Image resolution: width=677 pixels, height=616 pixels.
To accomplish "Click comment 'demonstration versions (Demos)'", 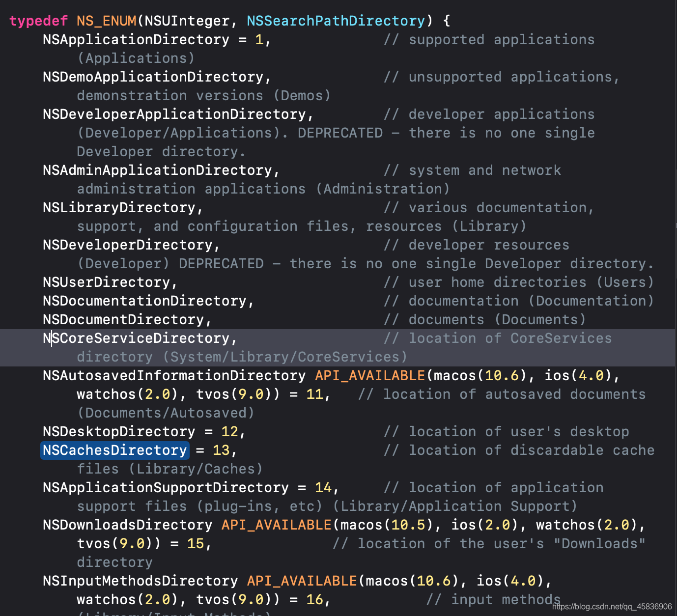I will (204, 96).
